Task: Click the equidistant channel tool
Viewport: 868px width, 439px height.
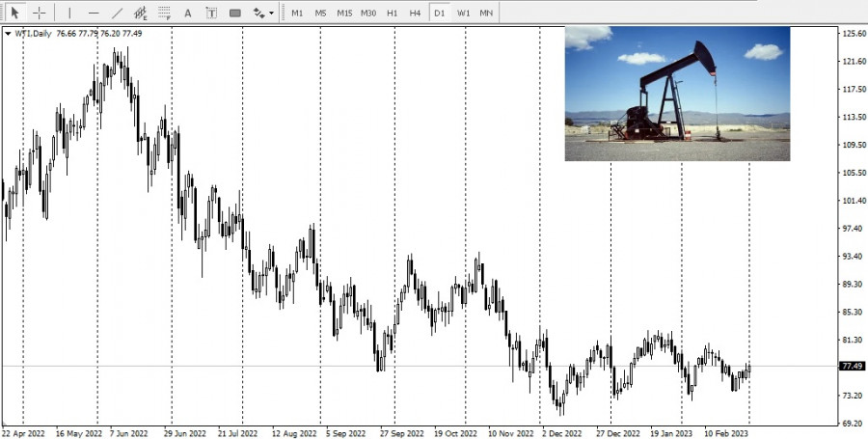Action: click(x=141, y=13)
